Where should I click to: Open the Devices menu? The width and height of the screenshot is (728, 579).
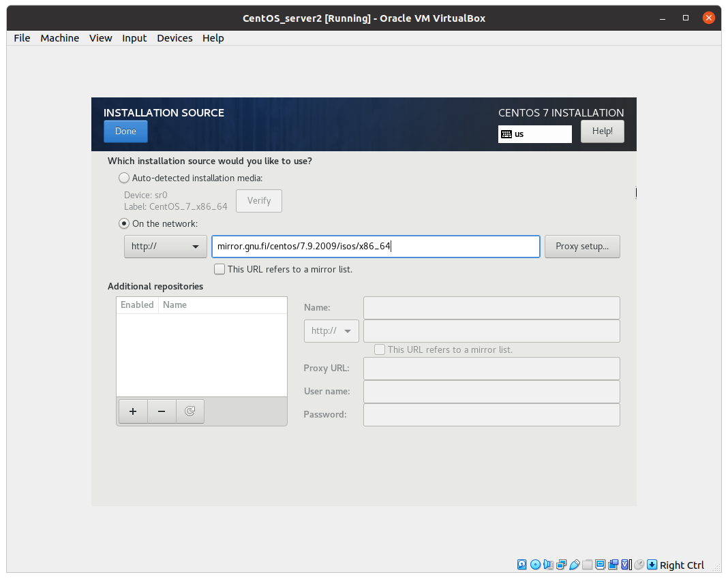[x=175, y=38]
